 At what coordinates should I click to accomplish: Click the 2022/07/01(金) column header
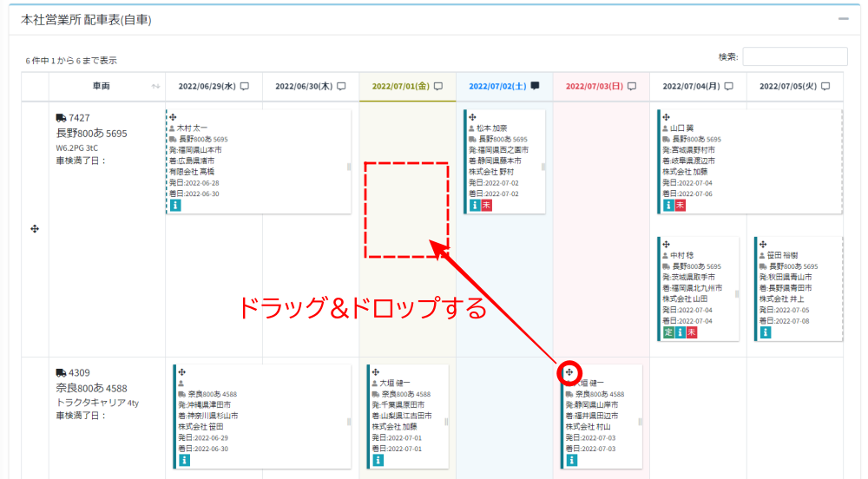coord(400,86)
